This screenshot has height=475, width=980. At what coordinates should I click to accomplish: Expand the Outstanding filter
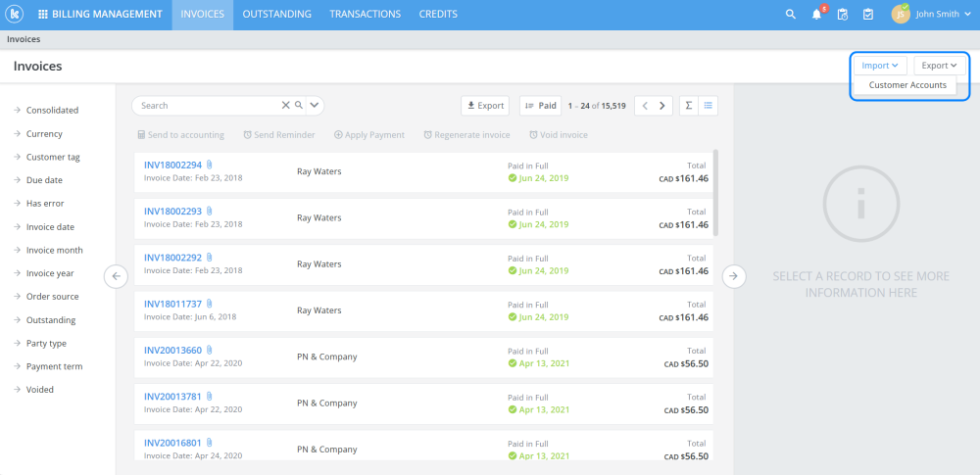pos(44,320)
